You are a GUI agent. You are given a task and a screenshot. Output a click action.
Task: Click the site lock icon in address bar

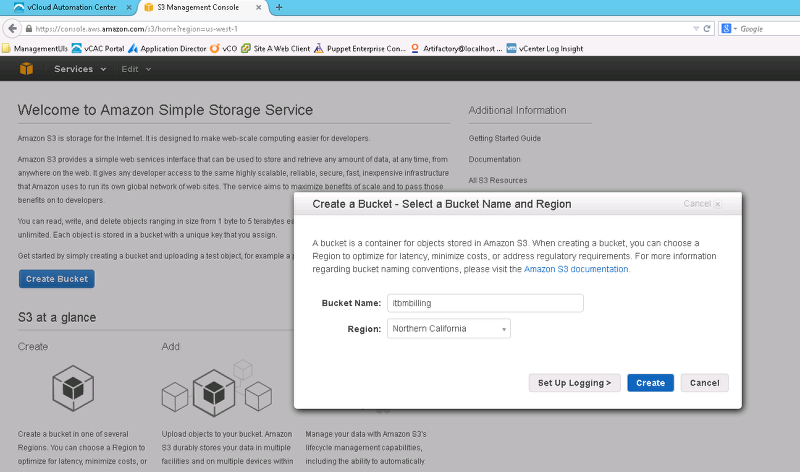(x=29, y=29)
